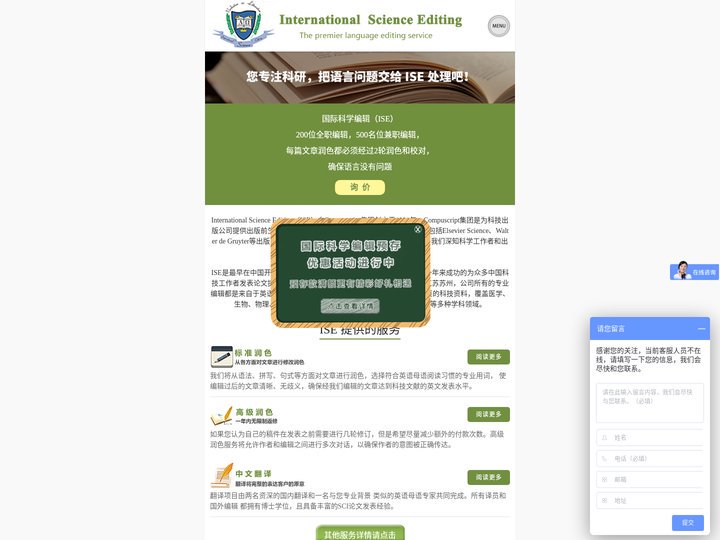Open the round MENU button
Screen dimensions: 720x540
[x=499, y=26]
